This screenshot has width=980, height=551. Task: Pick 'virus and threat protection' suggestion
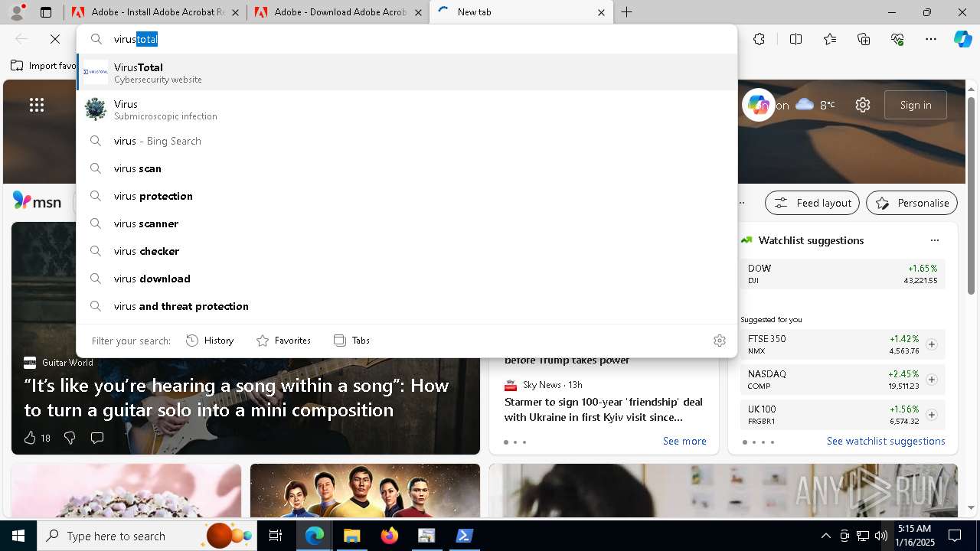407,306
